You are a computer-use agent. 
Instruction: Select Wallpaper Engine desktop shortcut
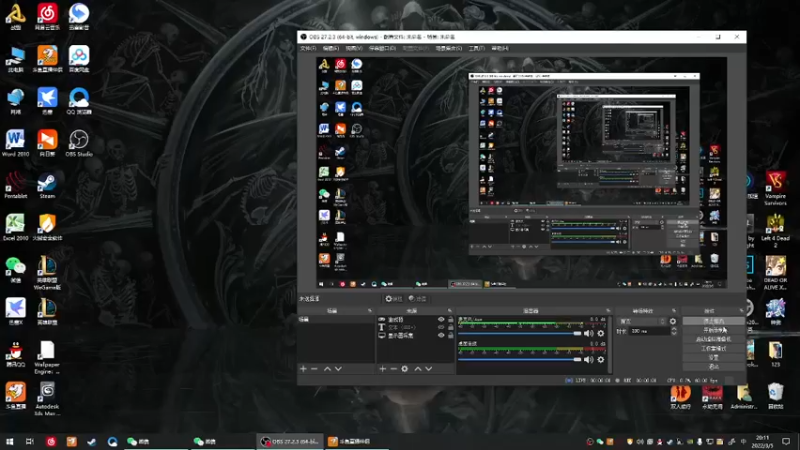click(47, 358)
